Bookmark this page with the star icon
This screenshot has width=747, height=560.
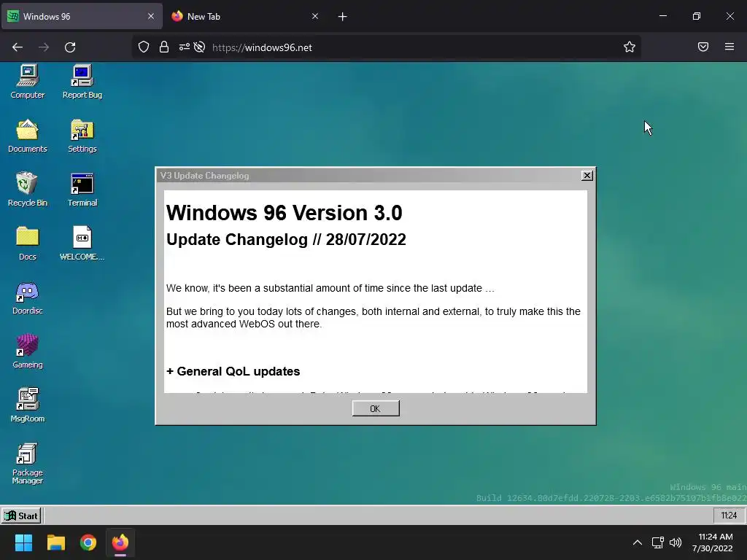[630, 47]
